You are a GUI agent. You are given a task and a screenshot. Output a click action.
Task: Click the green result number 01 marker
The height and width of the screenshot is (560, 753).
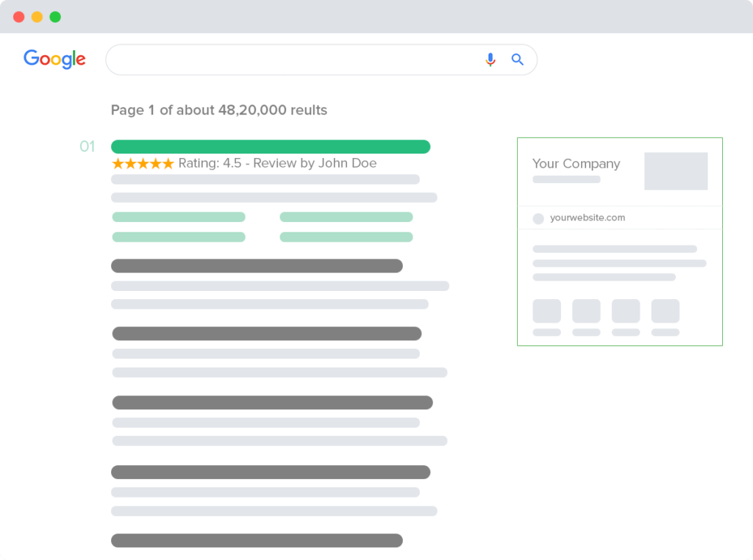tap(87, 146)
